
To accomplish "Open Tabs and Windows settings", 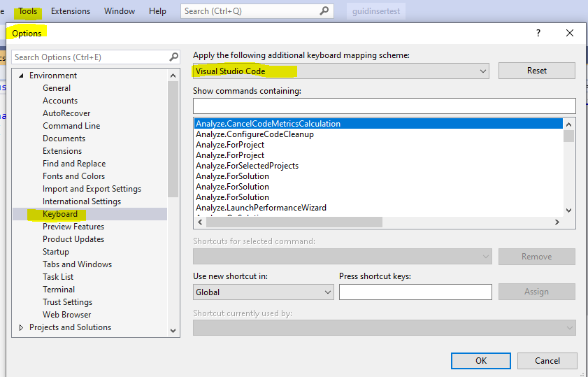I will (x=77, y=264).
